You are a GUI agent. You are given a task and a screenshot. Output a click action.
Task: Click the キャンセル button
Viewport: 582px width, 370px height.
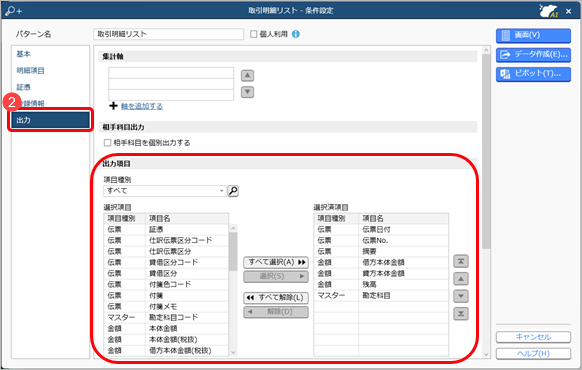point(533,337)
